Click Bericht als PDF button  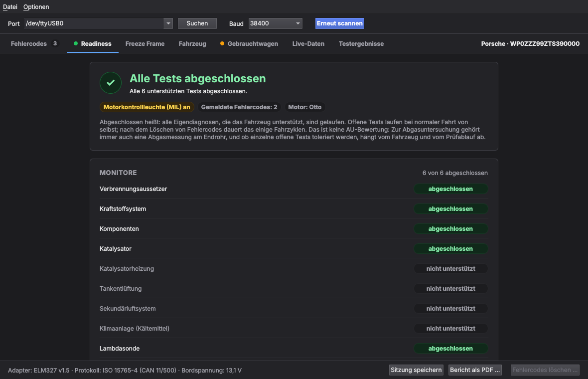pyautogui.click(x=475, y=370)
